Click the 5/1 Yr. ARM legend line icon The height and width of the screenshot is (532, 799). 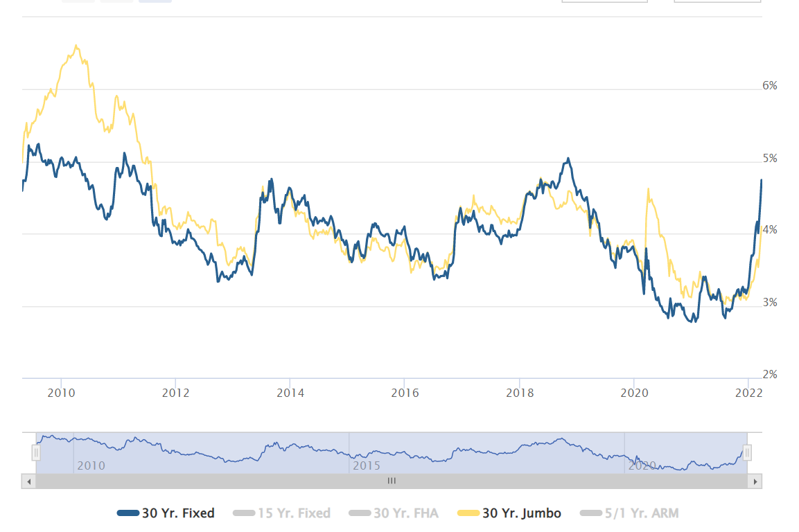coord(592,513)
